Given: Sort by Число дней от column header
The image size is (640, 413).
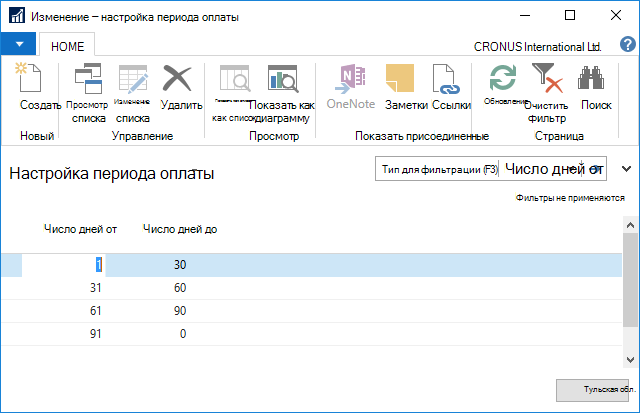Looking at the screenshot, I should click(80, 229).
